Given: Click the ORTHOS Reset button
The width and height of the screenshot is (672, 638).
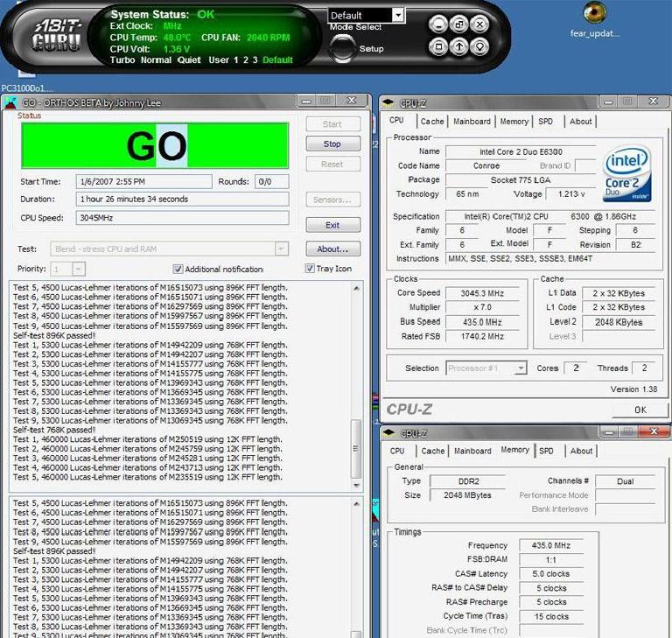Looking at the screenshot, I should point(332,165).
